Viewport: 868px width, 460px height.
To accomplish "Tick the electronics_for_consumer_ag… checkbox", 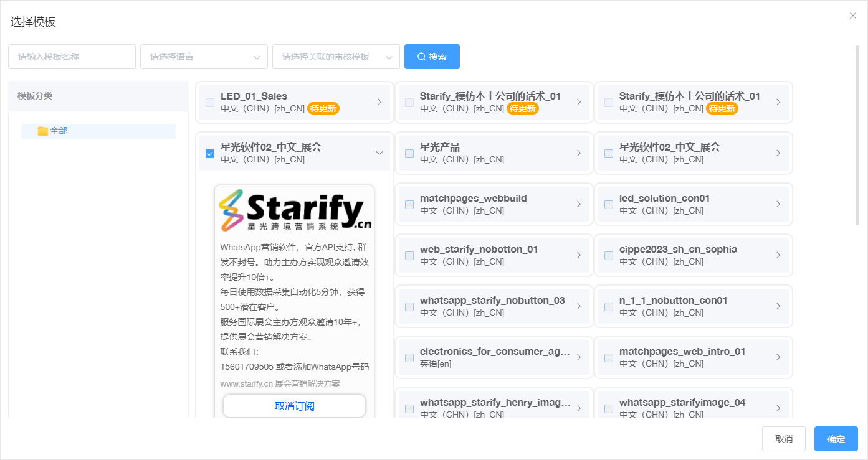I will pos(409,357).
